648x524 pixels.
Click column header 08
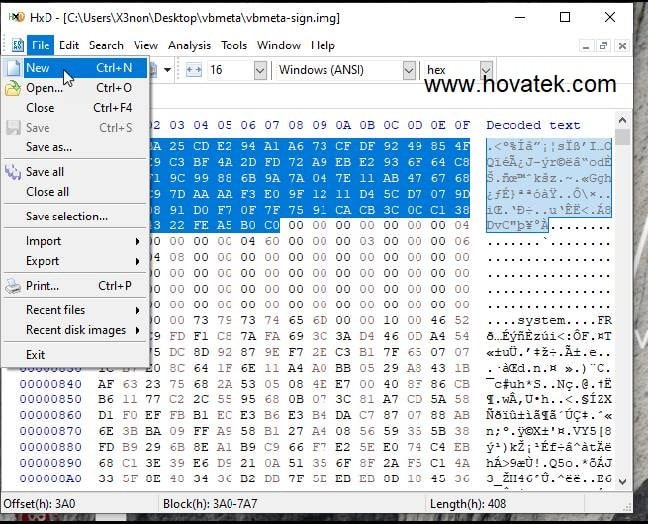tap(296, 125)
